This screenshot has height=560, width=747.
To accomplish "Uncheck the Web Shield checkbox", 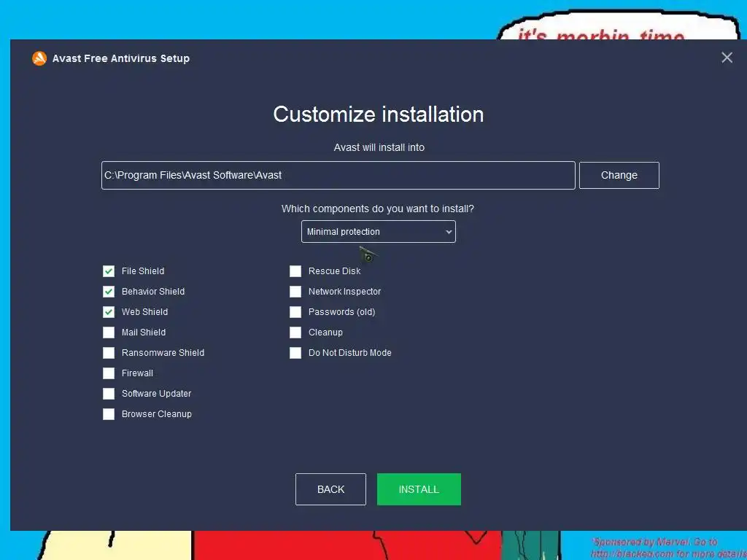I will pyautogui.click(x=109, y=312).
